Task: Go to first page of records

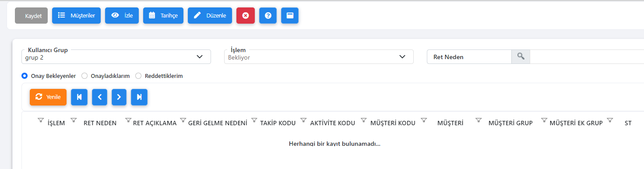Action: tap(79, 97)
